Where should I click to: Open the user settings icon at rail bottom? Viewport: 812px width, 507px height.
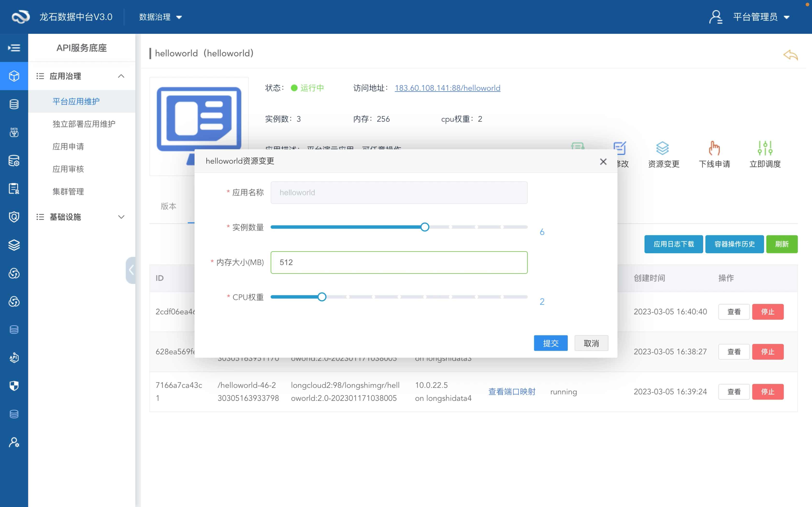pos(14,442)
